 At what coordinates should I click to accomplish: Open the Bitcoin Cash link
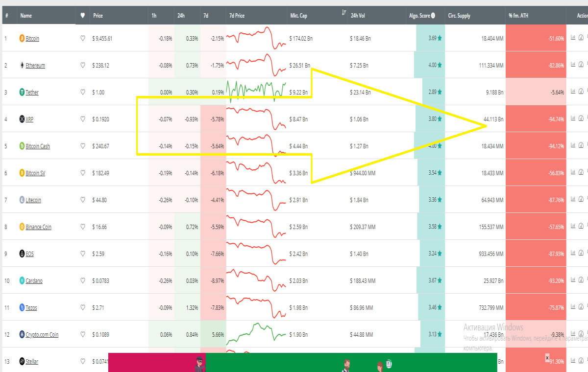coord(38,146)
